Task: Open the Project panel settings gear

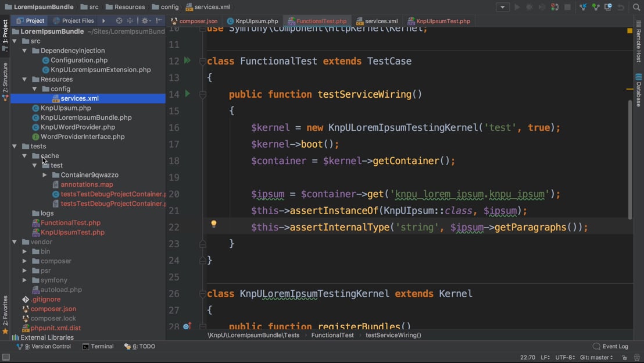Action: [146, 20]
